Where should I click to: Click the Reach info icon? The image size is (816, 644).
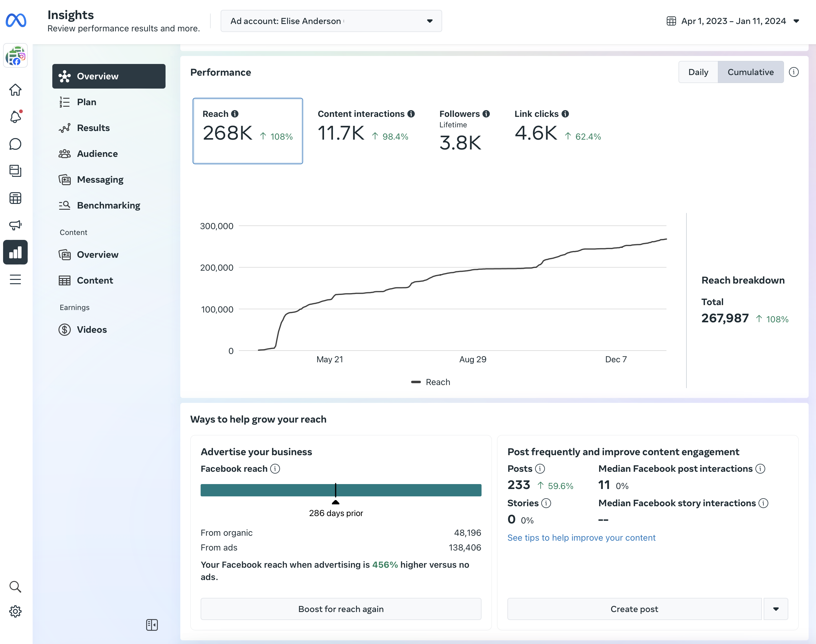(x=235, y=114)
